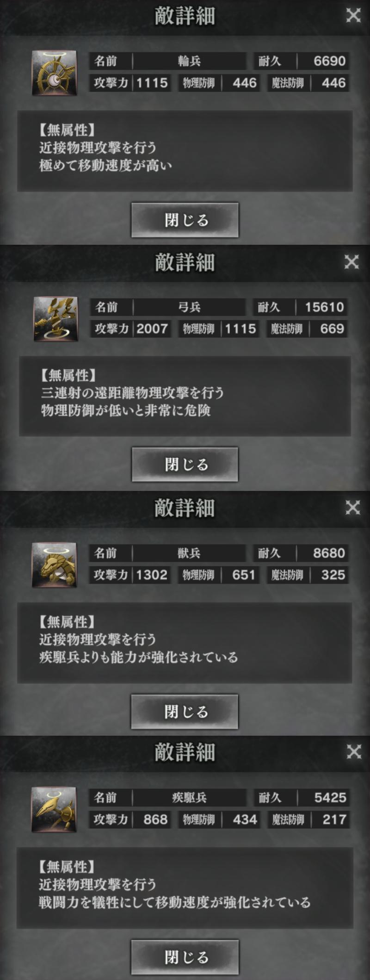Click the 疾駆兵 description text box
The image size is (370, 980).
[x=185, y=888]
